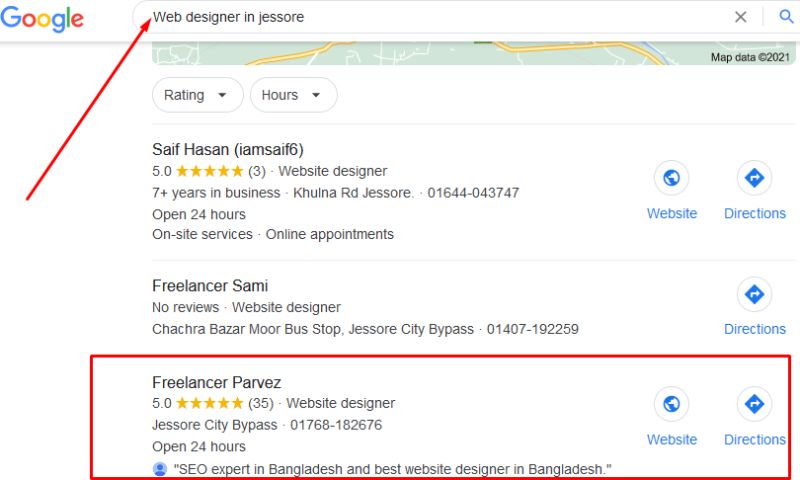Click the Google logo

click(x=42, y=19)
